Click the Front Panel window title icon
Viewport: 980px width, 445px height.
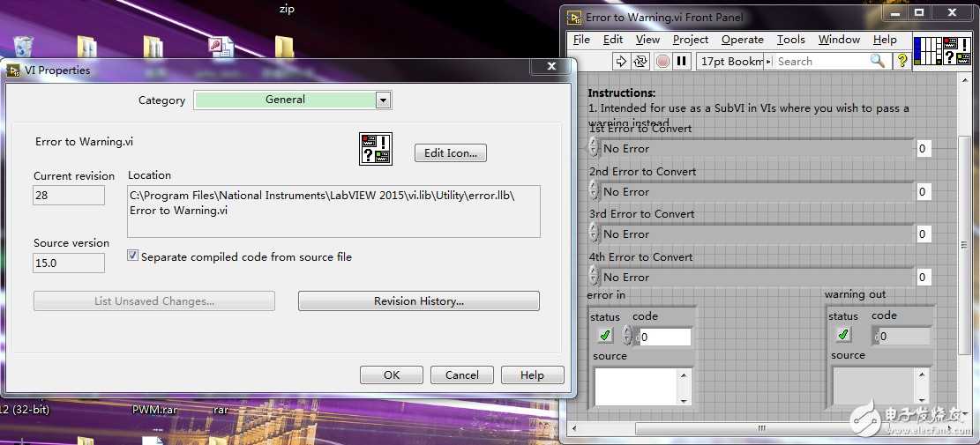574,17
